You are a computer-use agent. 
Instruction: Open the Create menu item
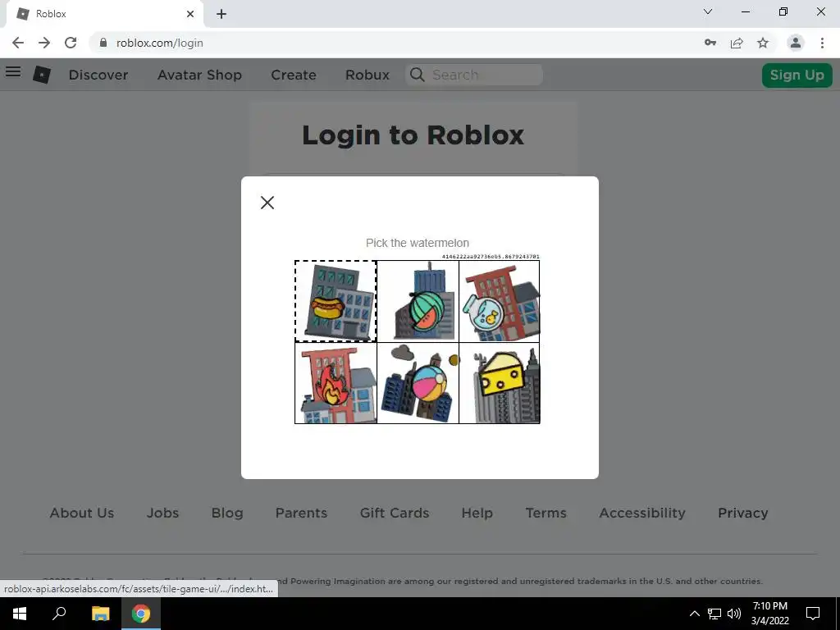click(294, 75)
